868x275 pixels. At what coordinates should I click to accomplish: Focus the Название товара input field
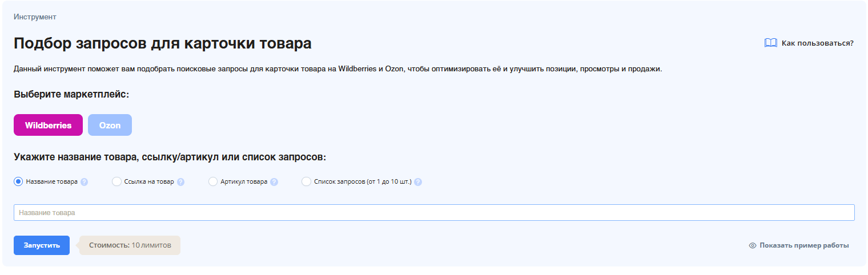[434, 212]
